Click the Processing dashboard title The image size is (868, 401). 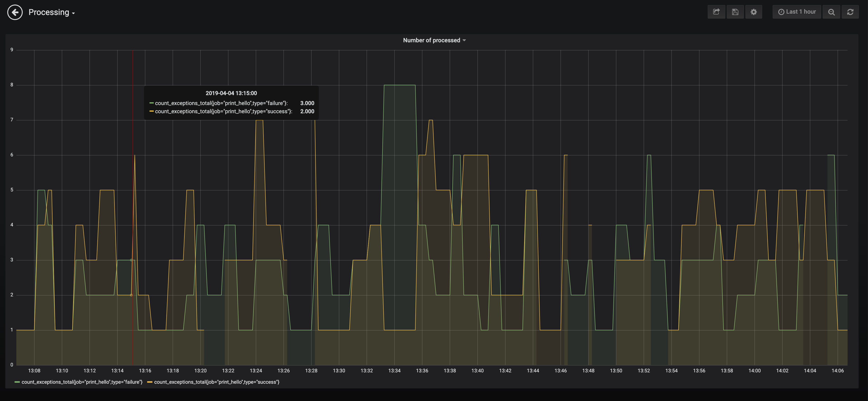tap(48, 12)
